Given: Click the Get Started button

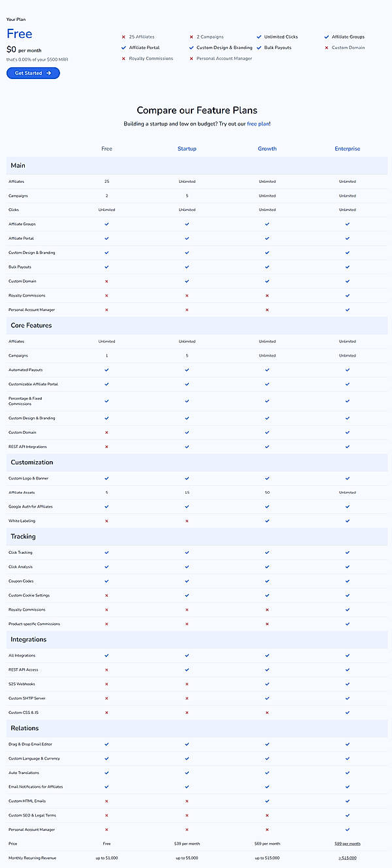Looking at the screenshot, I should (x=33, y=73).
